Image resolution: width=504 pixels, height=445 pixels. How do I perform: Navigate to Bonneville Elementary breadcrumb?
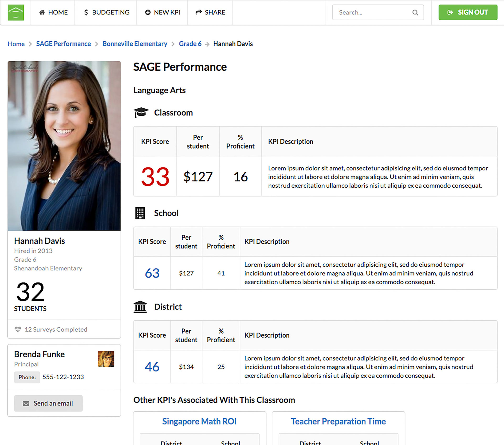[x=135, y=44]
